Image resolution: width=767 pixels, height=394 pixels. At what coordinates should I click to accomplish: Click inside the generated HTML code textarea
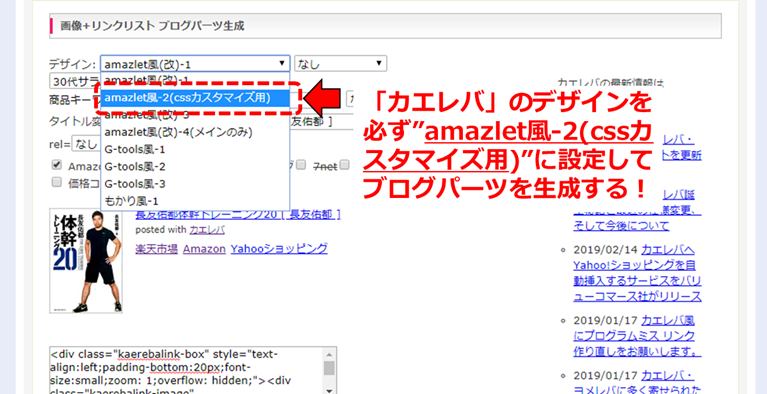pos(186,371)
